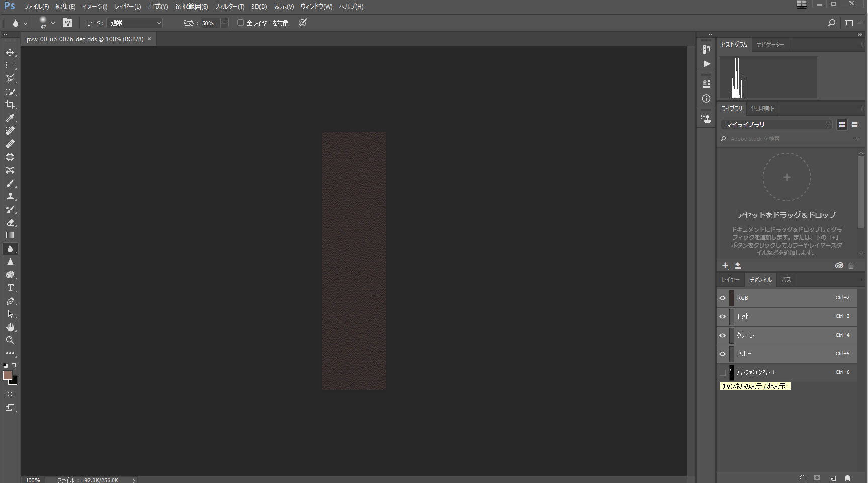Open the モード blend mode dropdown
Screen dimensions: 868x483
coord(135,23)
